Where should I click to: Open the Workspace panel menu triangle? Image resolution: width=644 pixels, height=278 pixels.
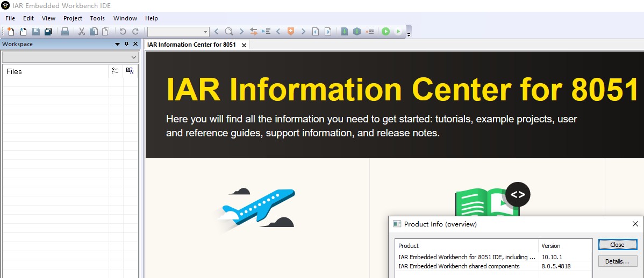click(x=118, y=44)
